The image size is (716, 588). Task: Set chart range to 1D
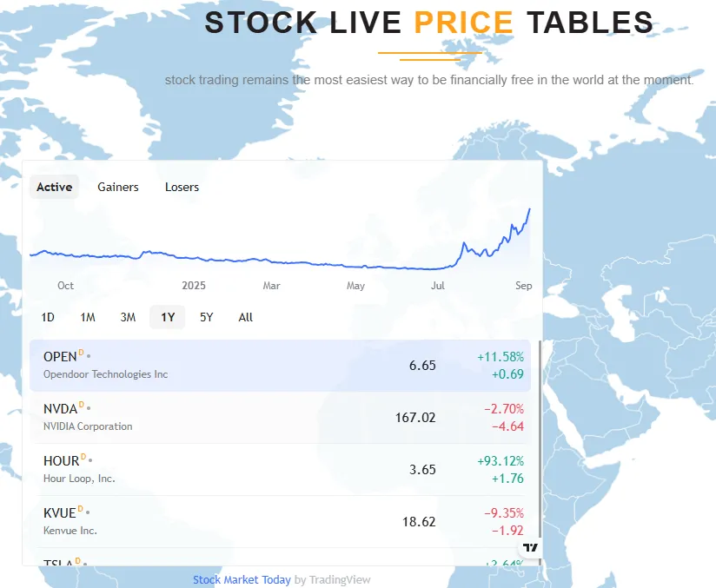[48, 317]
